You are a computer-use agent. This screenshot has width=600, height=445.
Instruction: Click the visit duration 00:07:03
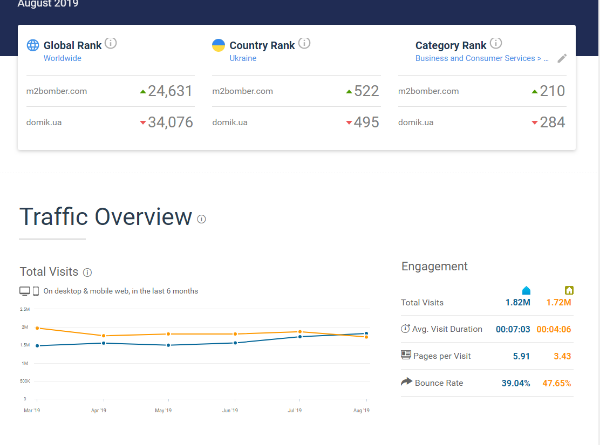coord(513,329)
